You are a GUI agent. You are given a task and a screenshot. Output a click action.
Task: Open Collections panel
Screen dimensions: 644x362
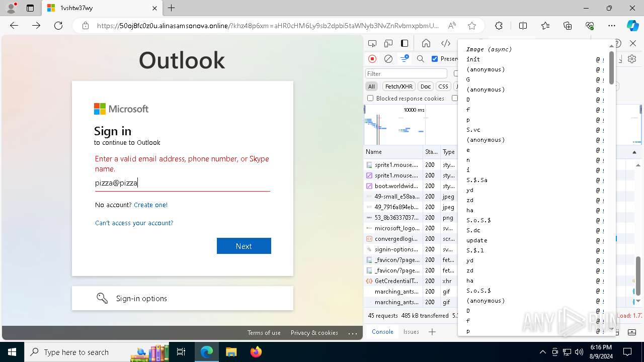[568, 26]
